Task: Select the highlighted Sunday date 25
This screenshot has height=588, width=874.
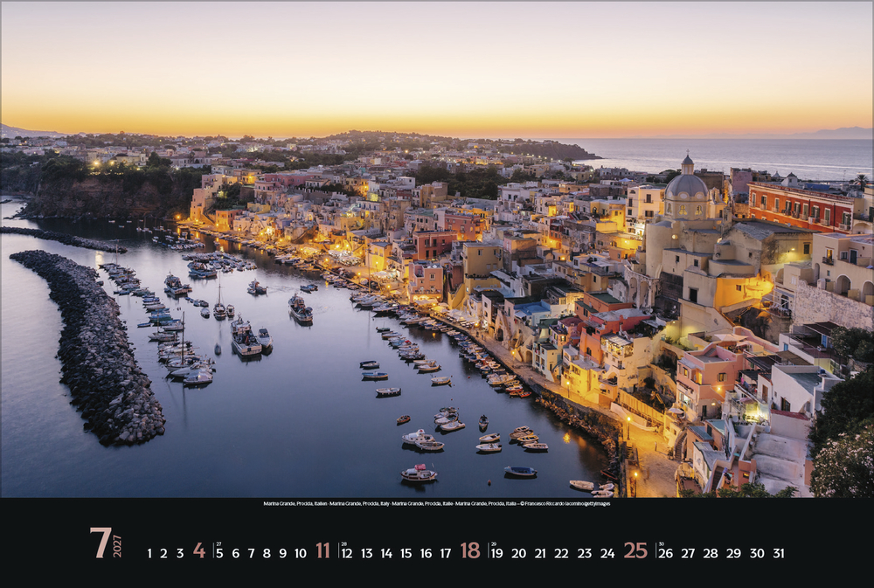Action: [x=635, y=550]
